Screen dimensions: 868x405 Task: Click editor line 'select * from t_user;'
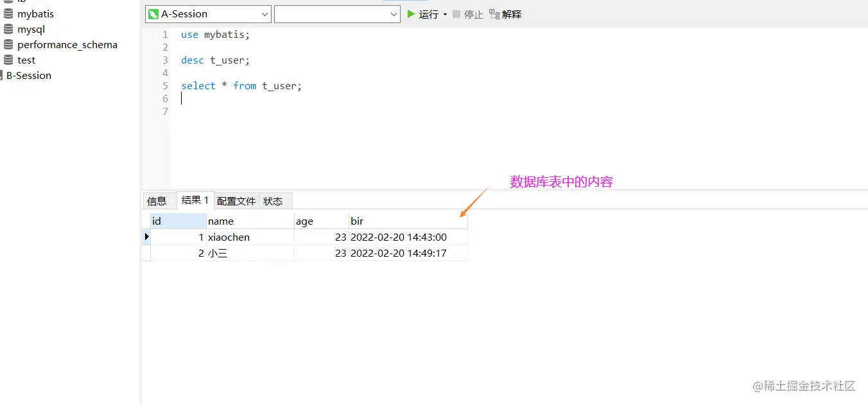241,85
